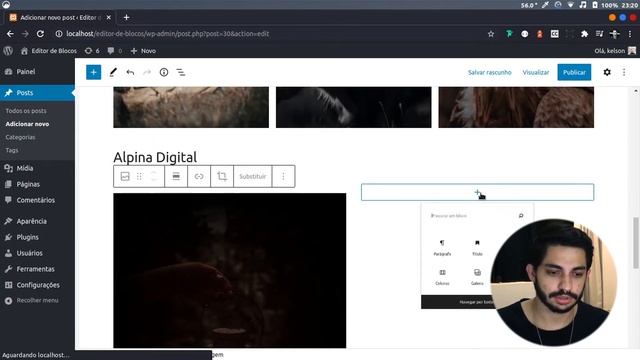The image size is (640, 360).
Task: Open a new browser tab
Action: tap(127, 17)
